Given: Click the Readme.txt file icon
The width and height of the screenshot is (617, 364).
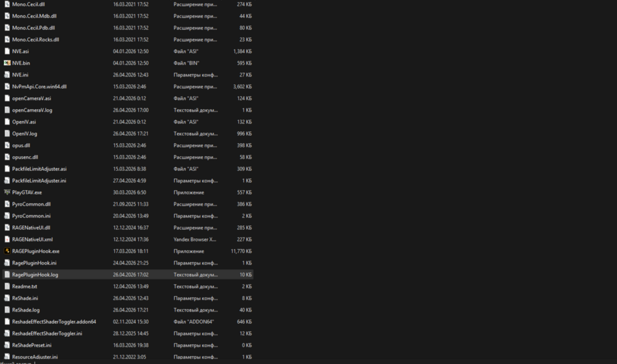Looking at the screenshot, I should point(7,286).
